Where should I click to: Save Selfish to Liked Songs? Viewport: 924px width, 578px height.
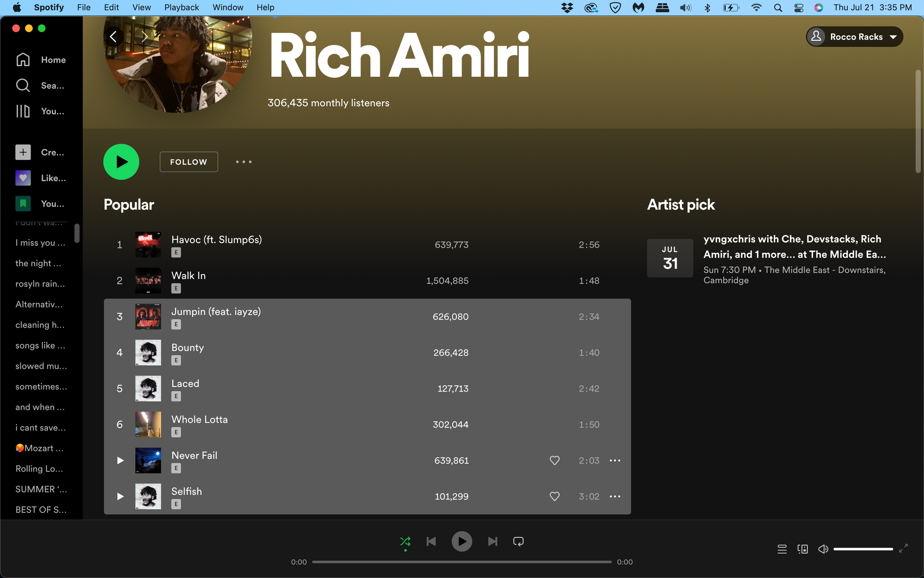point(554,497)
